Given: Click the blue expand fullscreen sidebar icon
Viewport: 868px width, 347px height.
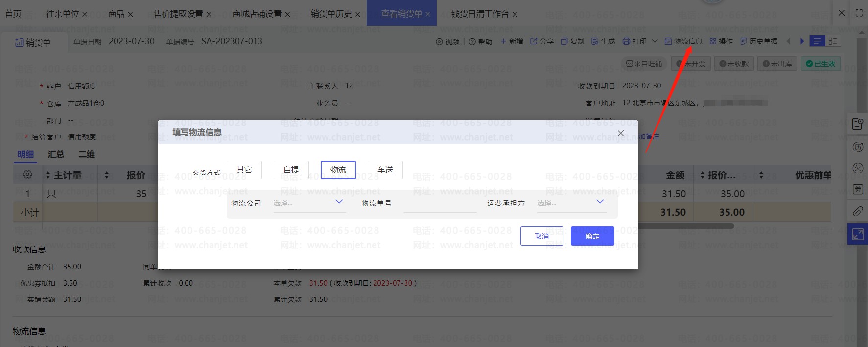Looking at the screenshot, I should coord(858,234).
